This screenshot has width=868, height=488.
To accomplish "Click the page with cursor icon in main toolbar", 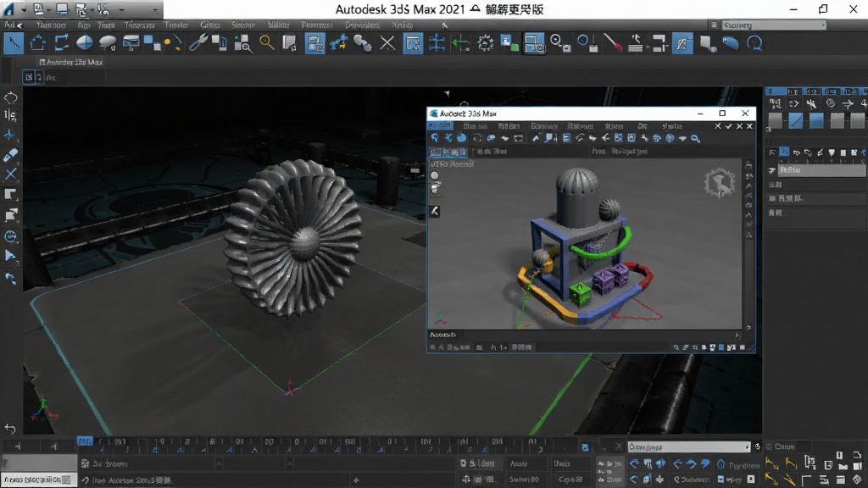I will click(290, 43).
